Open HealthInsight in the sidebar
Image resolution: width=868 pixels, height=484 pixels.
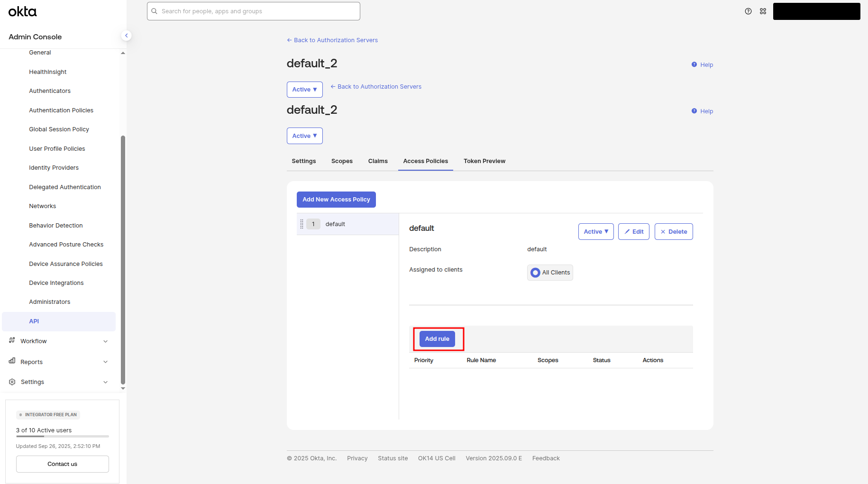click(x=48, y=72)
